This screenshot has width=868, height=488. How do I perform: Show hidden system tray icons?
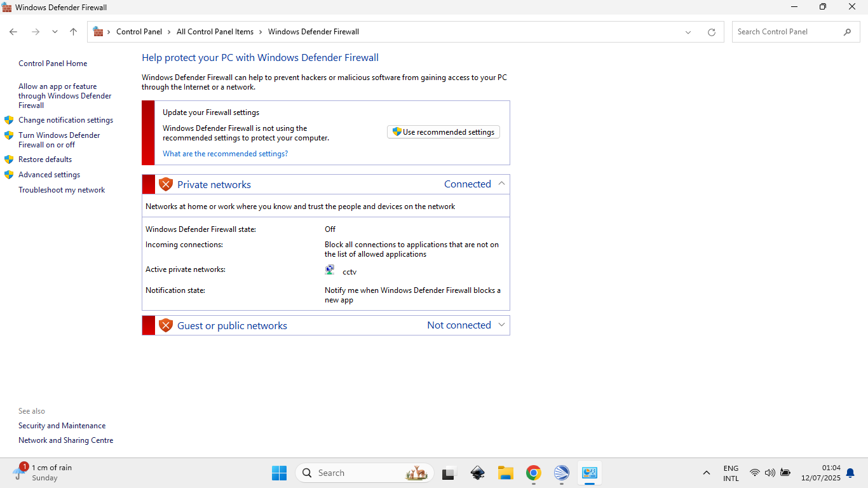[706, 473]
